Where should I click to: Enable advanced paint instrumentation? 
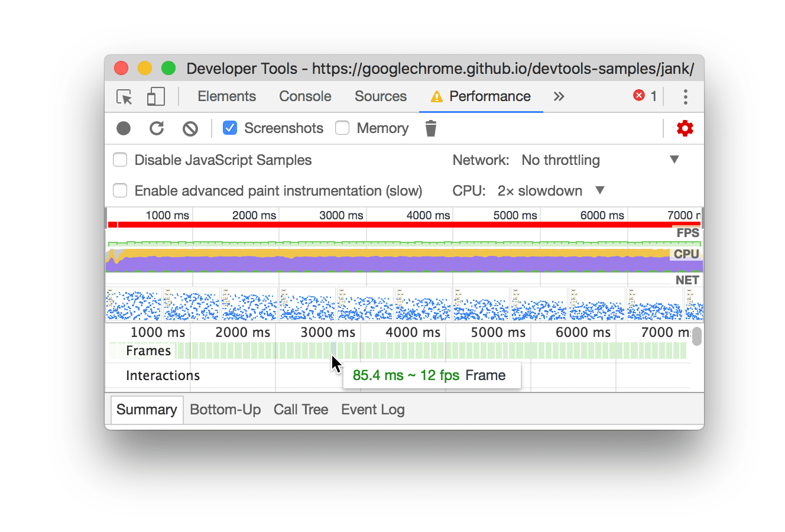tap(120, 190)
